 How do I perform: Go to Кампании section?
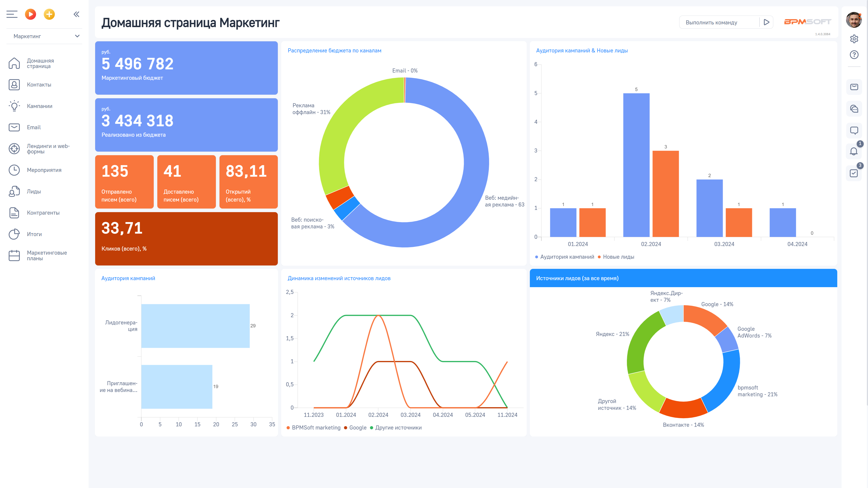[39, 106]
